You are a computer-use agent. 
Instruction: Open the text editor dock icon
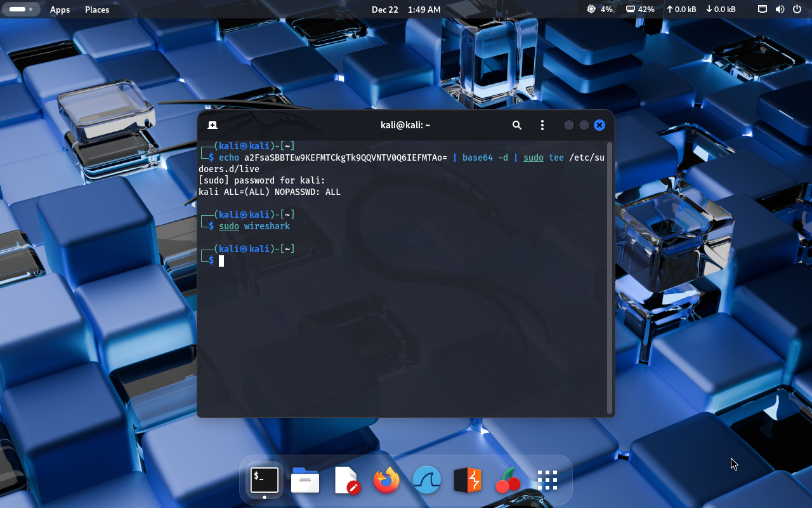346,480
